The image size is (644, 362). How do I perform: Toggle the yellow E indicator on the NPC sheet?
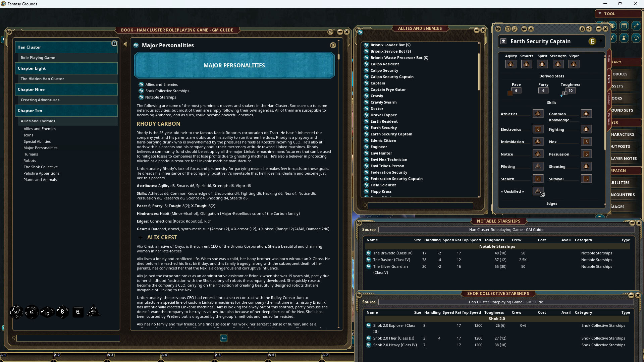pos(592,42)
